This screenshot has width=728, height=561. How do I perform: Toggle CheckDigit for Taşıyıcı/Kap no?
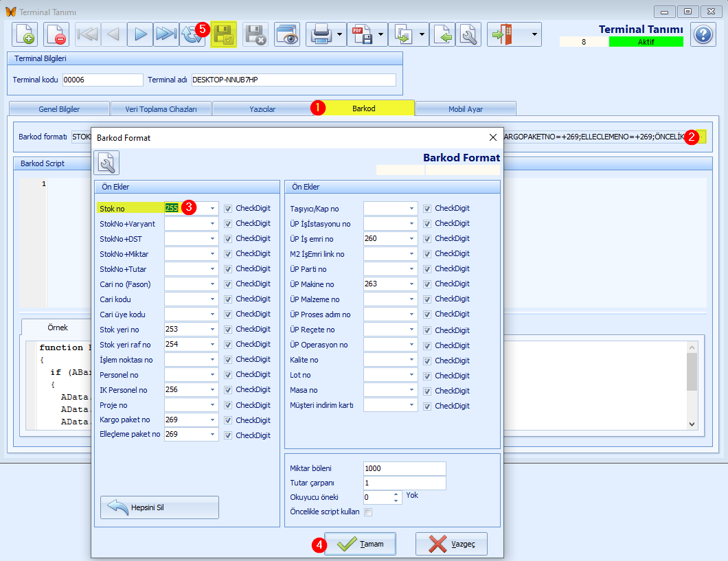pos(427,209)
